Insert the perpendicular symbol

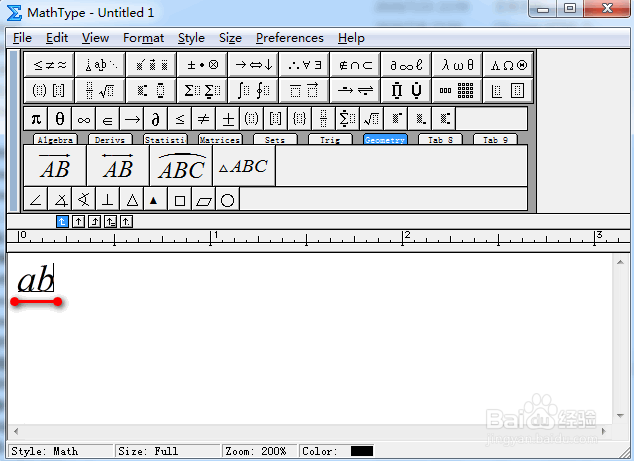pos(108,199)
